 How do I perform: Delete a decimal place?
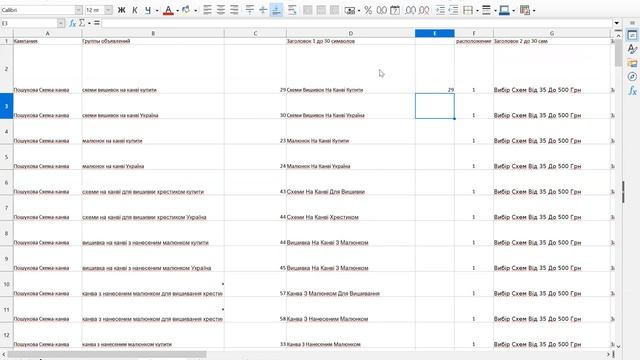point(424,10)
